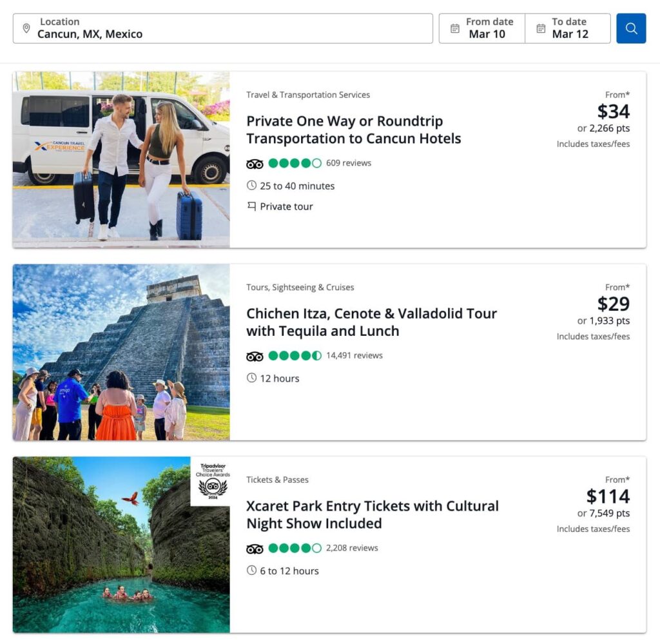Select the Xcaret Park Entry Tickets listing title
Viewport: 660px width, 644px height.
click(x=372, y=515)
